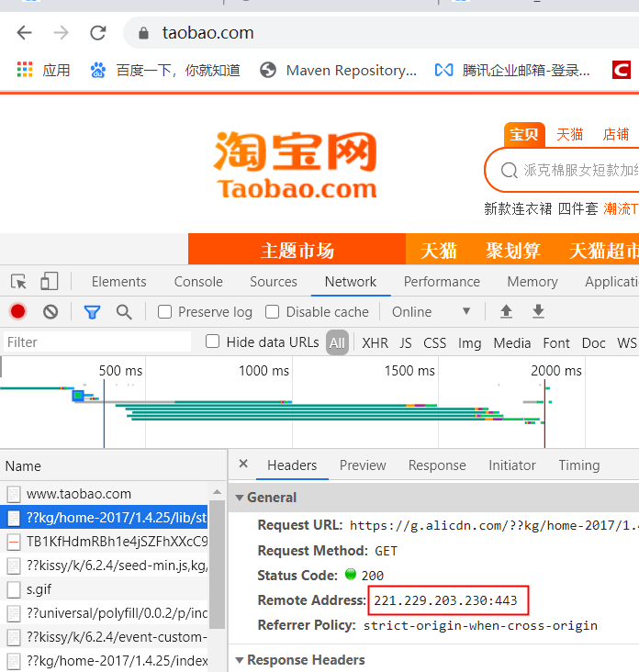Image resolution: width=639 pixels, height=672 pixels.
Task: Check the Hide data URLs checkbox
Action: (x=213, y=342)
